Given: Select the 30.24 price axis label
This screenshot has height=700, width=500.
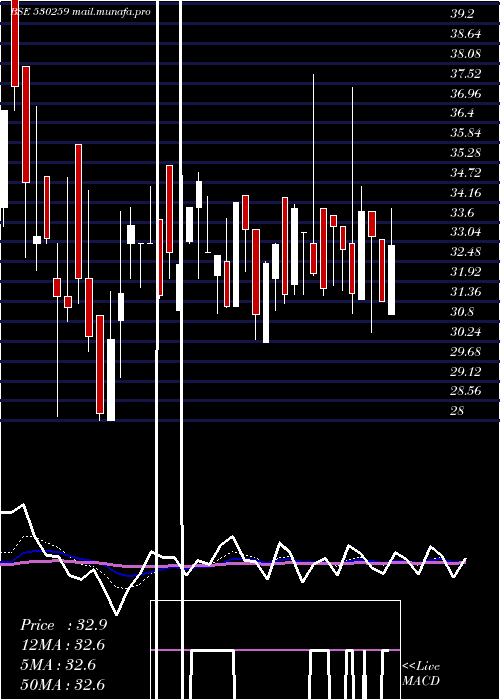Looking at the screenshot, I should (x=465, y=331).
